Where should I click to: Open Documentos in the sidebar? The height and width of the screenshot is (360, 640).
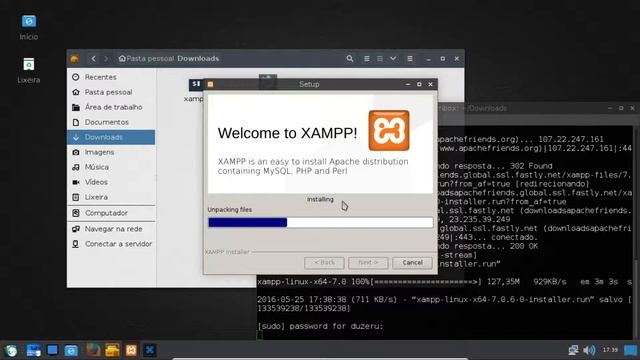pos(111,122)
